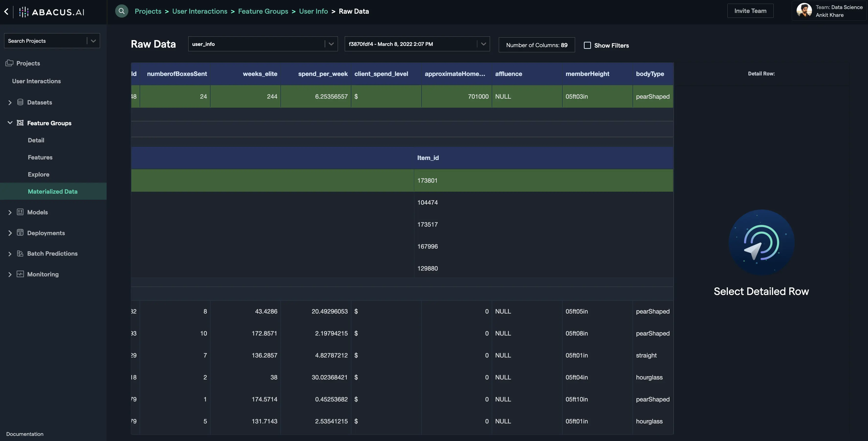Select the Features sidebar item

coord(40,157)
